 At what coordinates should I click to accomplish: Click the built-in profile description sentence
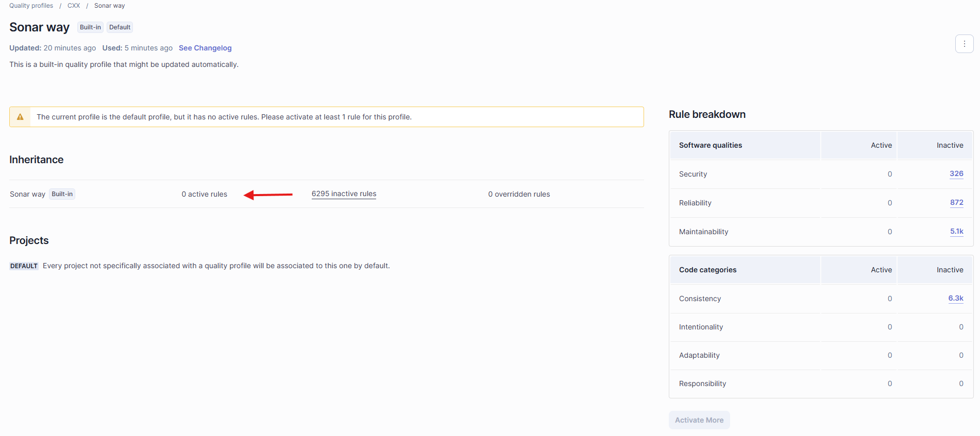[x=124, y=64]
